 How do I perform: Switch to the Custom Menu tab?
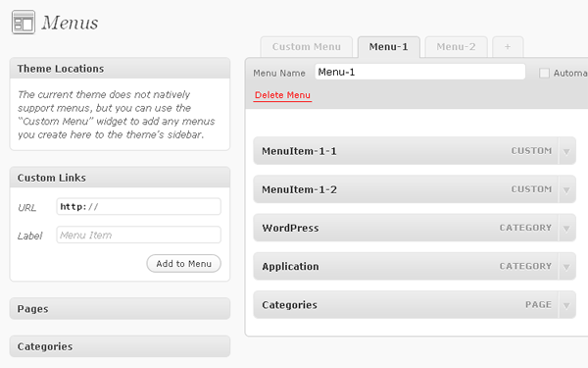click(307, 47)
